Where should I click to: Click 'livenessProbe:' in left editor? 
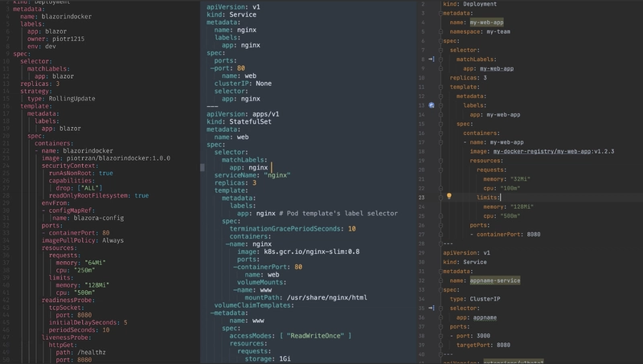point(67,337)
